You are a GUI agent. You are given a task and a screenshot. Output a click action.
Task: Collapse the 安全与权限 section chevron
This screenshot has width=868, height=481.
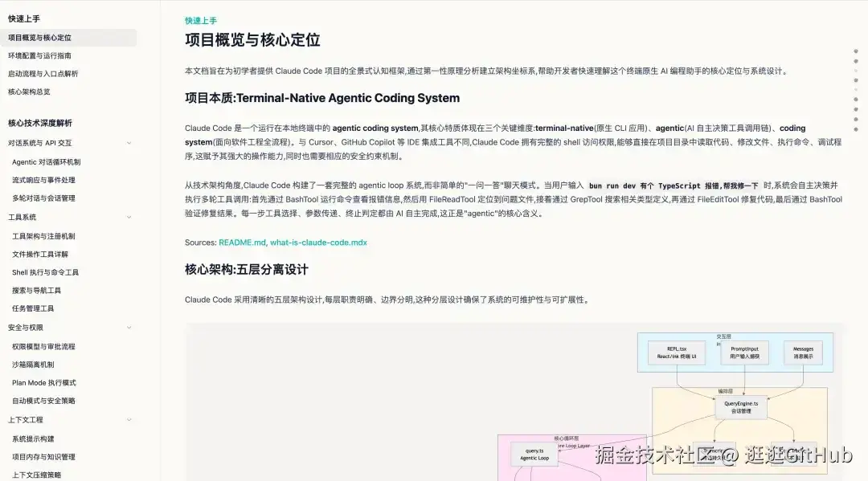pyautogui.click(x=129, y=328)
